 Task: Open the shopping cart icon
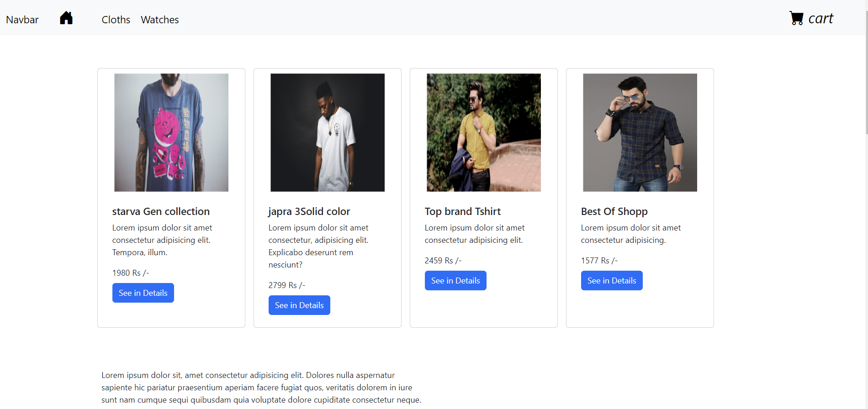[796, 18]
